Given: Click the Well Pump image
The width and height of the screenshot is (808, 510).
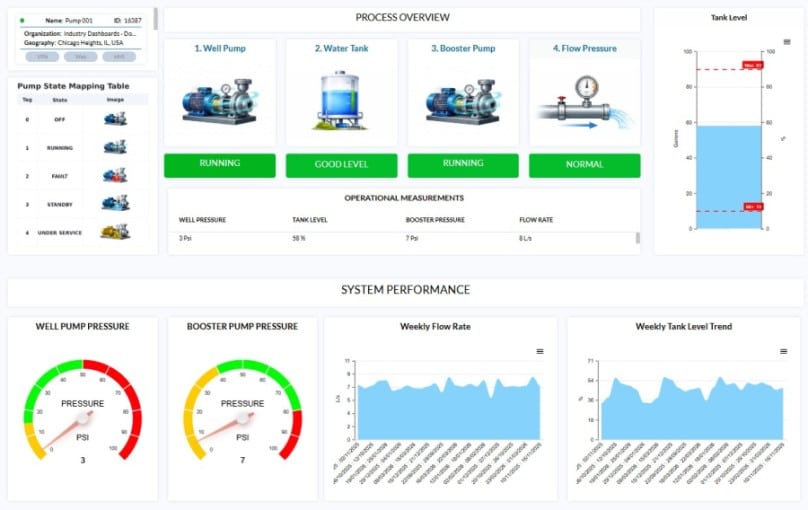Looking at the screenshot, I should click(x=220, y=102).
